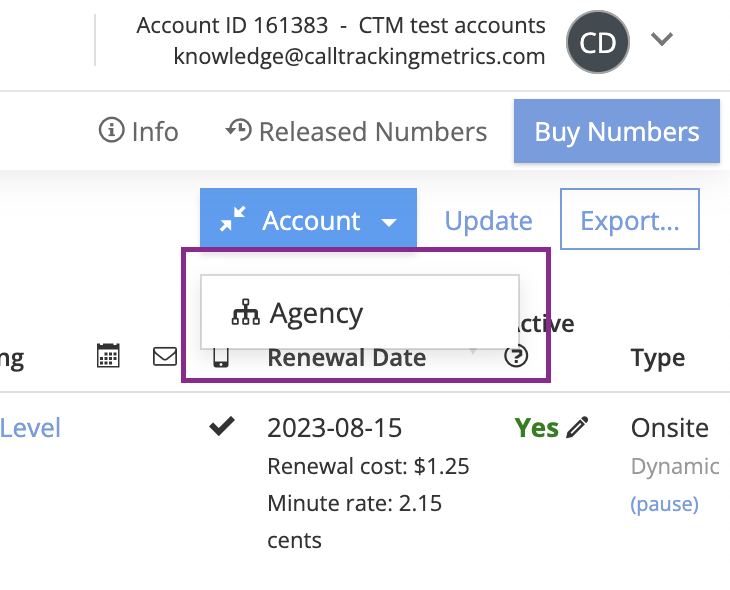The height and width of the screenshot is (590, 730).
Task: Click the calendar column header icon
Action: coord(108,356)
